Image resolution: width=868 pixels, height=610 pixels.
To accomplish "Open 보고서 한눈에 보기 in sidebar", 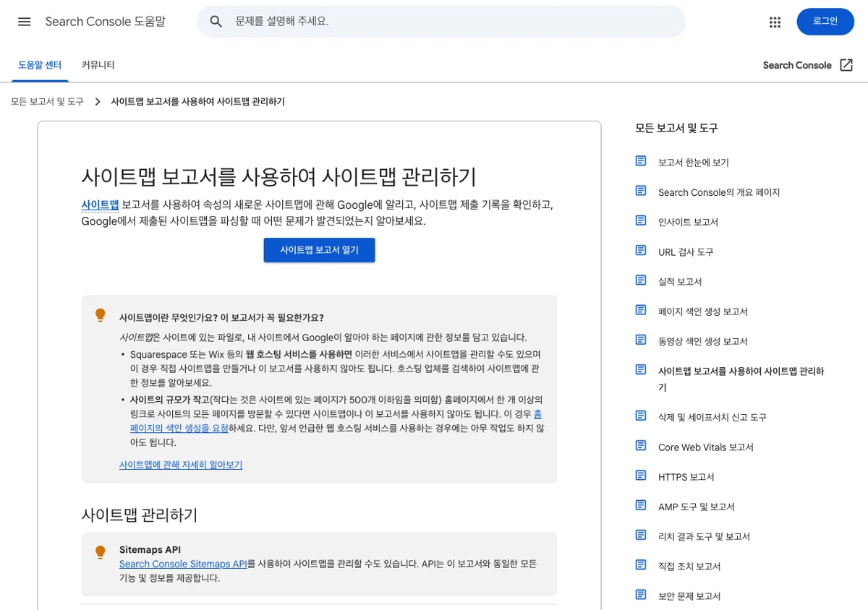I will pos(694,163).
